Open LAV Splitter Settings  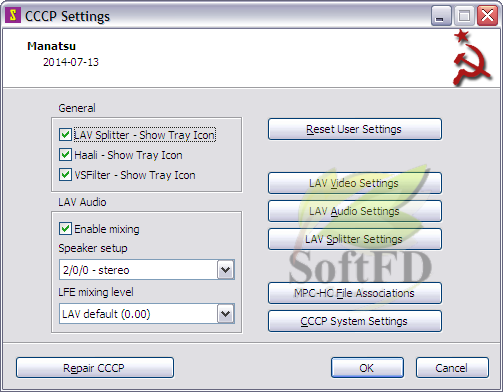click(355, 239)
